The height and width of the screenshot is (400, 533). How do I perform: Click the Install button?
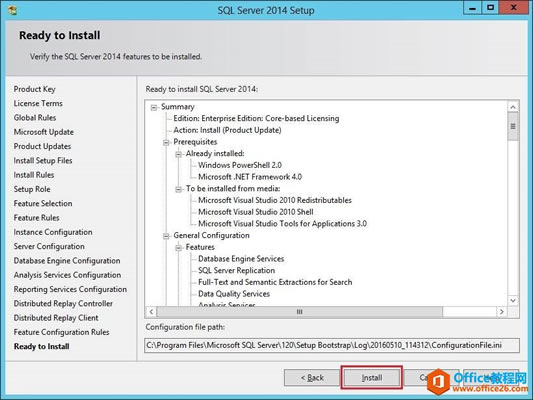tap(372, 378)
